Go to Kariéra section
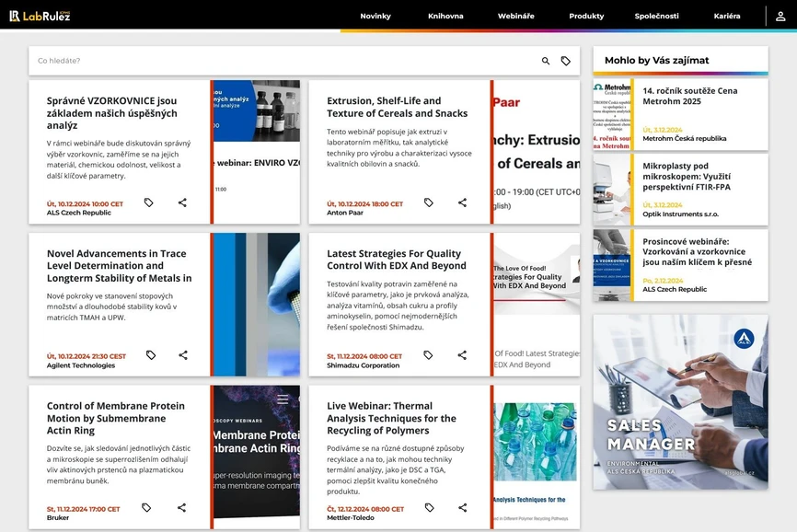The image size is (797, 532). click(727, 17)
